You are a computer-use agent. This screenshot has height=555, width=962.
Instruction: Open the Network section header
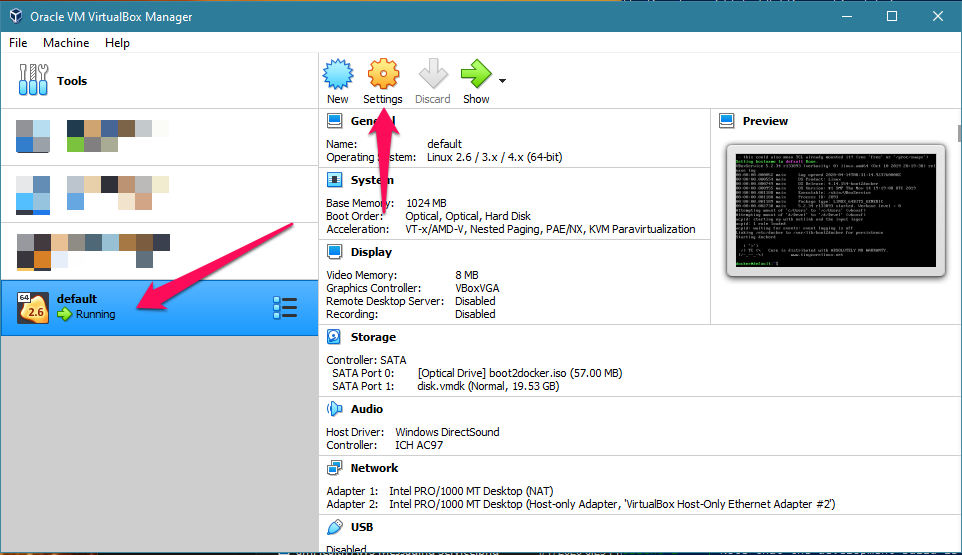(x=374, y=468)
